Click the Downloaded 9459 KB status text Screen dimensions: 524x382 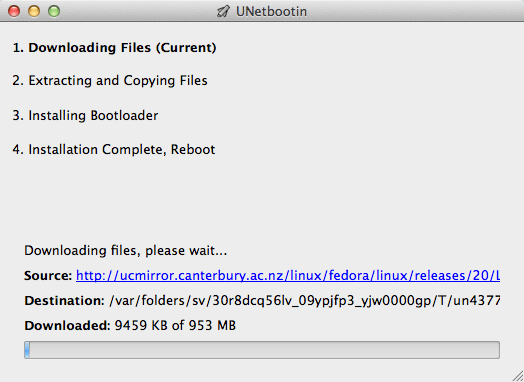175,326
